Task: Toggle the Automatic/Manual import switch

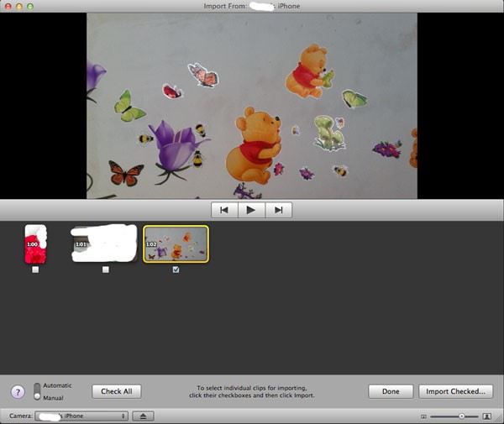Action: point(37,391)
